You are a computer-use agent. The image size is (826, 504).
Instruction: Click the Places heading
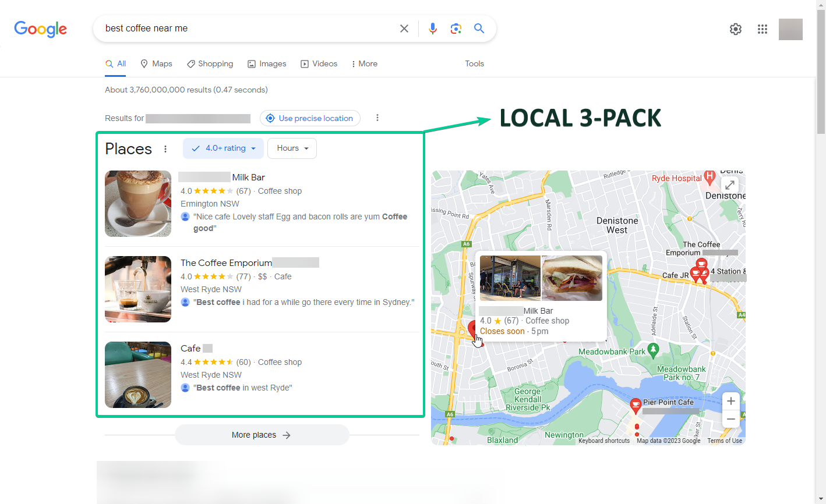point(128,149)
